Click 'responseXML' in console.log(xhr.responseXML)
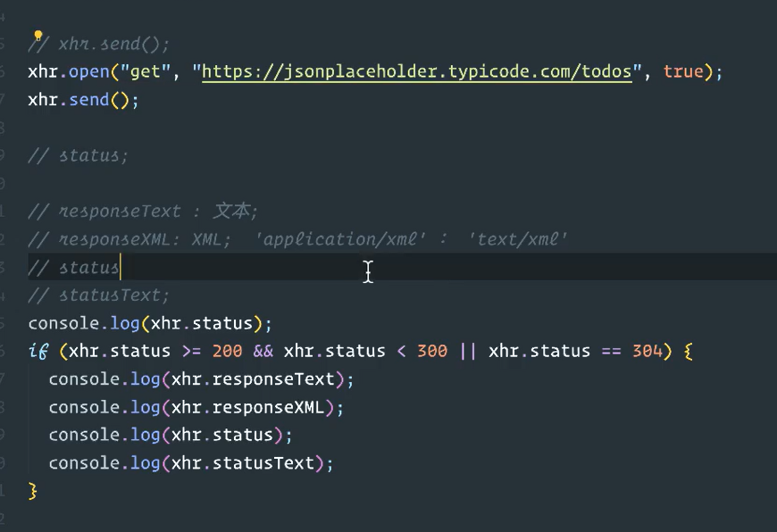The height and width of the screenshot is (532, 777). 268,408
